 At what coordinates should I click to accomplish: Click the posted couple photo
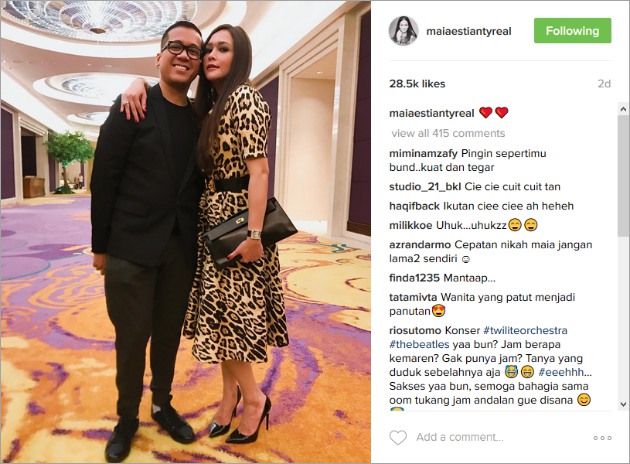[x=186, y=232]
